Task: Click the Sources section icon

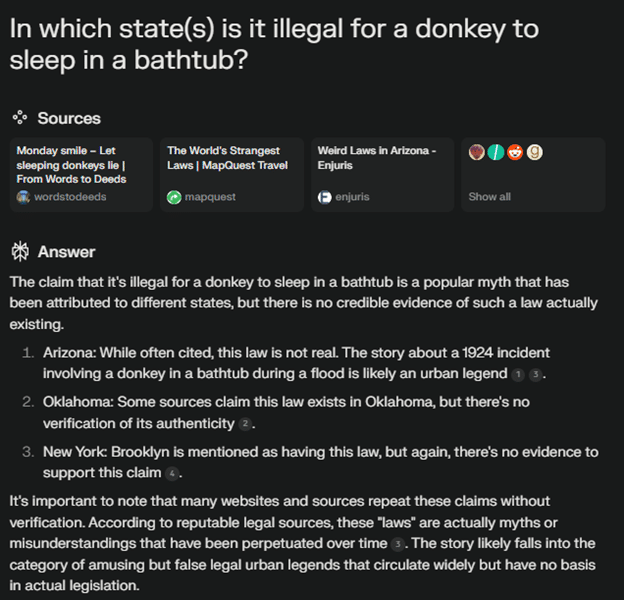Action: point(20,118)
